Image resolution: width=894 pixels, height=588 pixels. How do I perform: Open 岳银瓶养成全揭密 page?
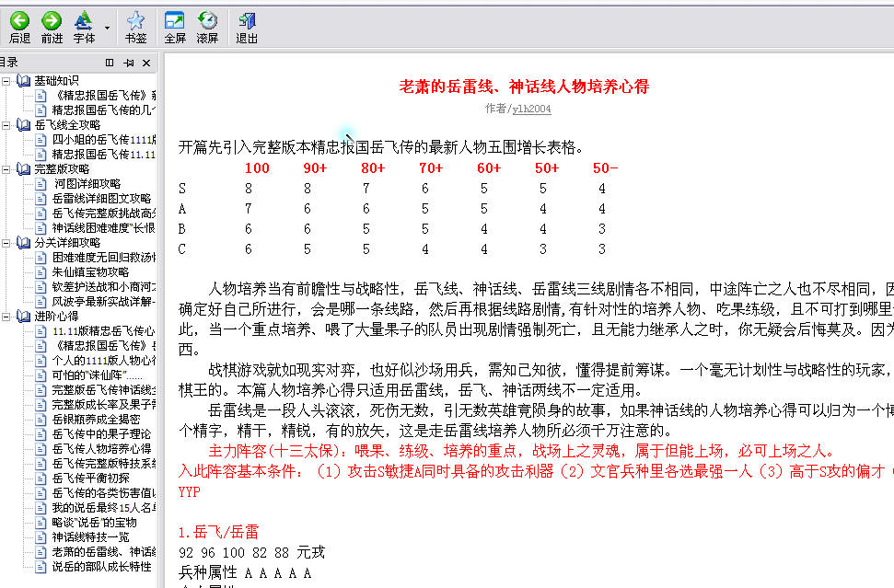click(x=96, y=420)
